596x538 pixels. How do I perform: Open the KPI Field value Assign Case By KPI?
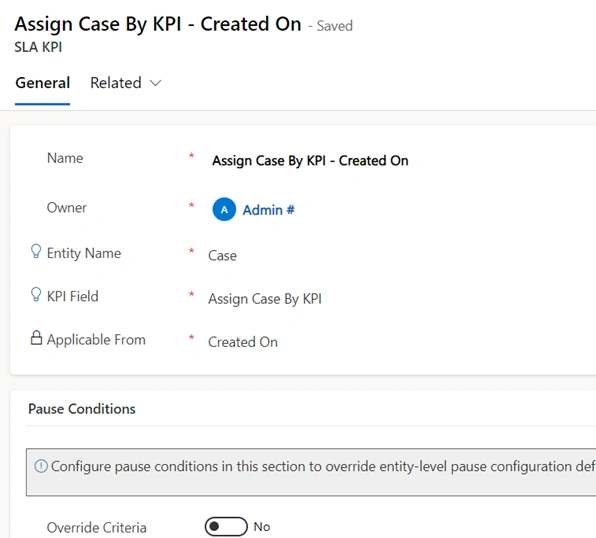(265, 299)
